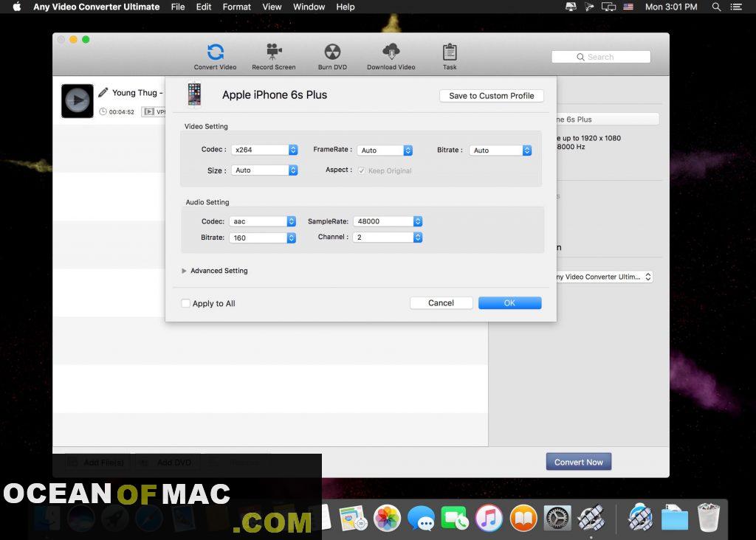Open FaceTime from the Dock
The image size is (756, 540).
pos(454,519)
